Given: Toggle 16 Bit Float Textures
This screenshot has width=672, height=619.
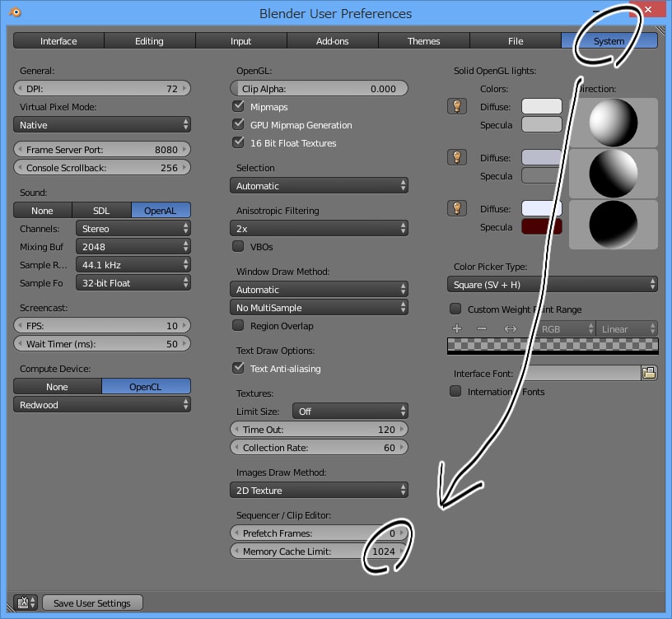Looking at the screenshot, I should [238, 142].
